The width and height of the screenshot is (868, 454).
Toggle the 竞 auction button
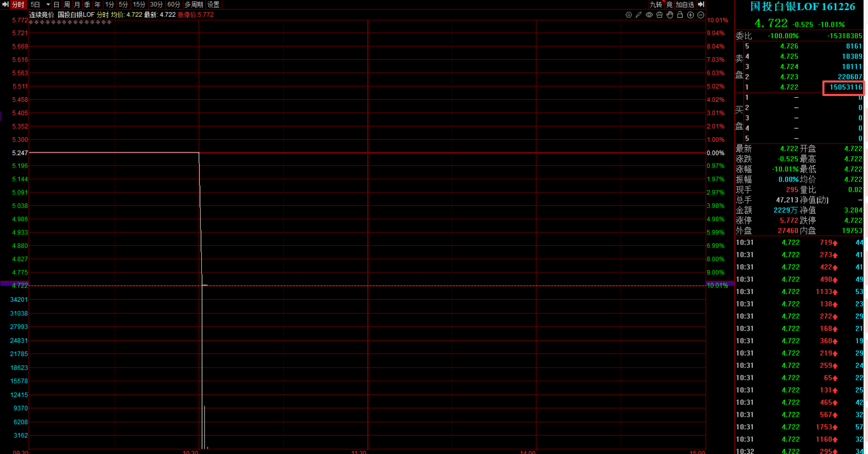[669, 4]
